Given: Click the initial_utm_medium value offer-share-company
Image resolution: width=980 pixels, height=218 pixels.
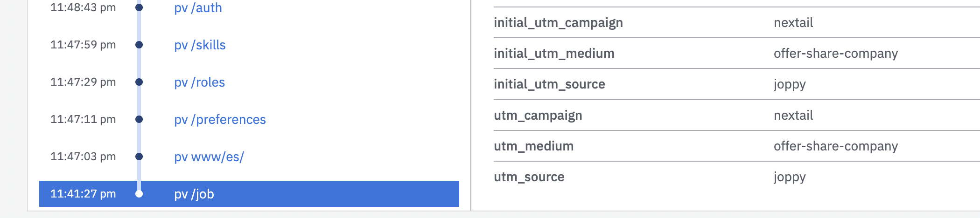Looking at the screenshot, I should 835,54.
